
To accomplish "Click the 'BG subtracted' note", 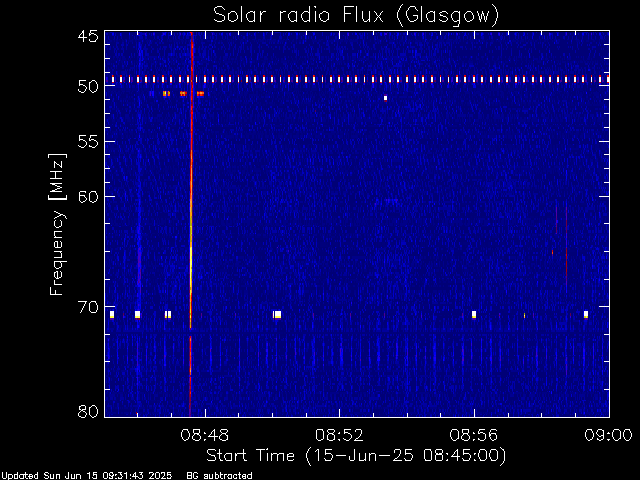I will pyautogui.click(x=219, y=476).
